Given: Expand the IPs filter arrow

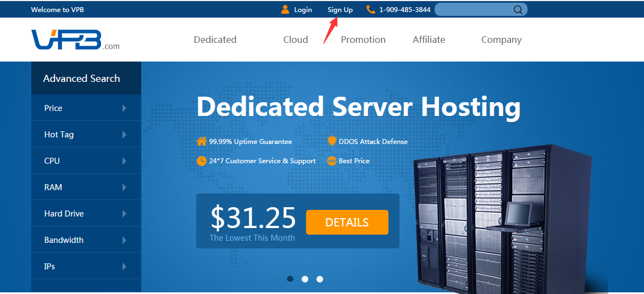Looking at the screenshot, I should coord(124,267).
